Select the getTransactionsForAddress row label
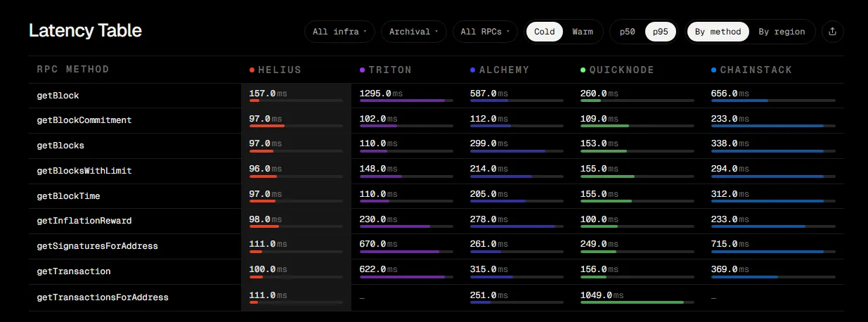Image resolution: width=868 pixels, height=322 pixels. (x=103, y=297)
